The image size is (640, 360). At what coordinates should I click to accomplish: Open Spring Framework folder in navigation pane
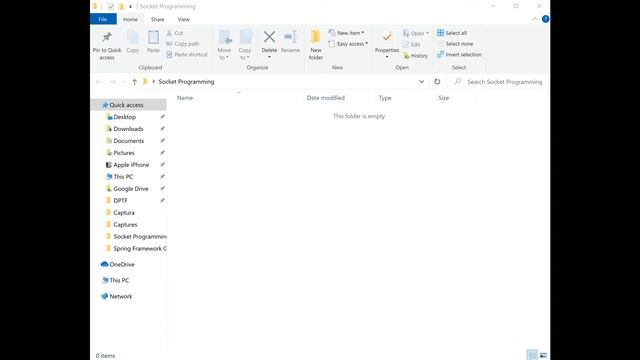pos(136,249)
